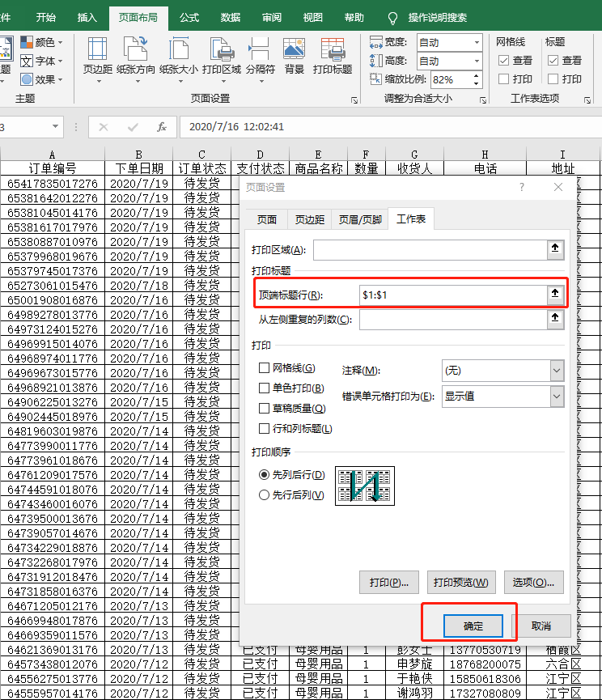This screenshot has height=700, width=602.
Task: Open 纸张大小 paper size menu
Action: click(x=179, y=58)
